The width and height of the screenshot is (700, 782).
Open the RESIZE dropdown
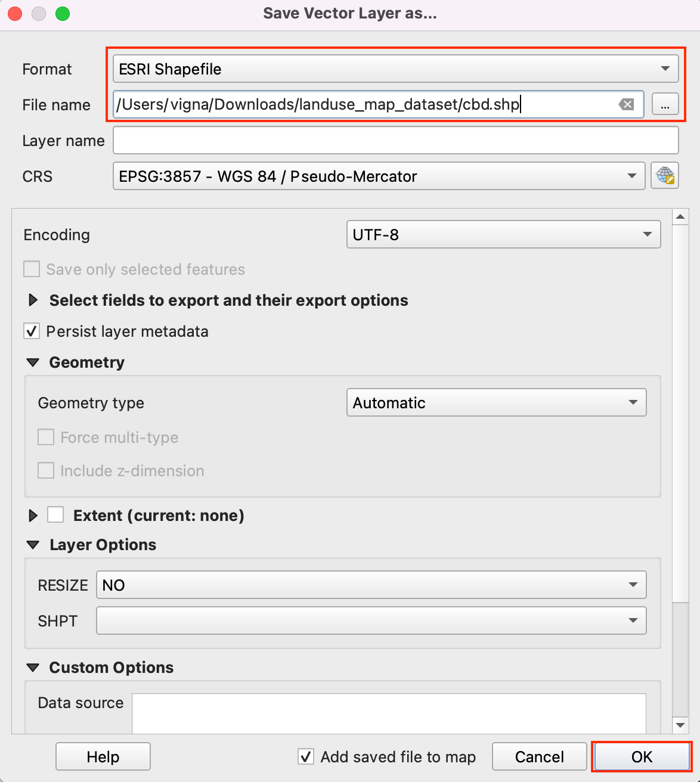[371, 585]
